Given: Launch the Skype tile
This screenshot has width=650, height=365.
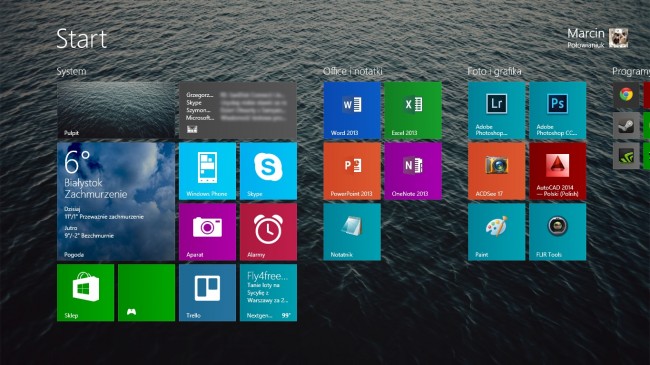Looking at the screenshot, I should [x=268, y=171].
